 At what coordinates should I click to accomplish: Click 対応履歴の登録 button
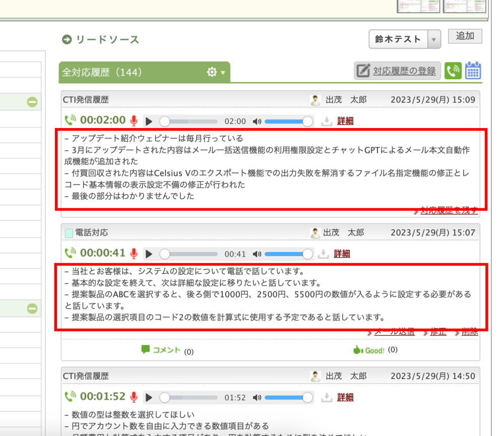point(397,71)
